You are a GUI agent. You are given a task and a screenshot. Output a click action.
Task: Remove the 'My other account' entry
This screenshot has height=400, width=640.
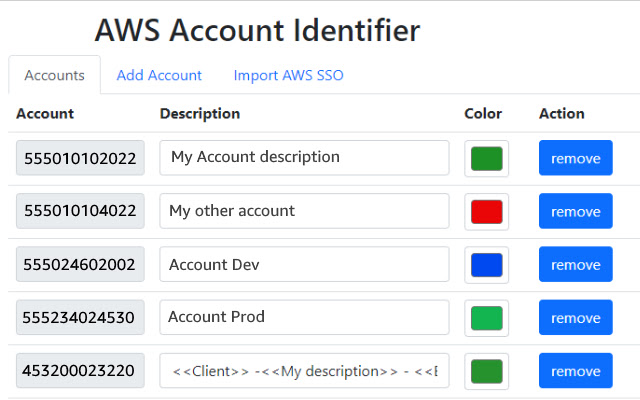[x=575, y=211]
